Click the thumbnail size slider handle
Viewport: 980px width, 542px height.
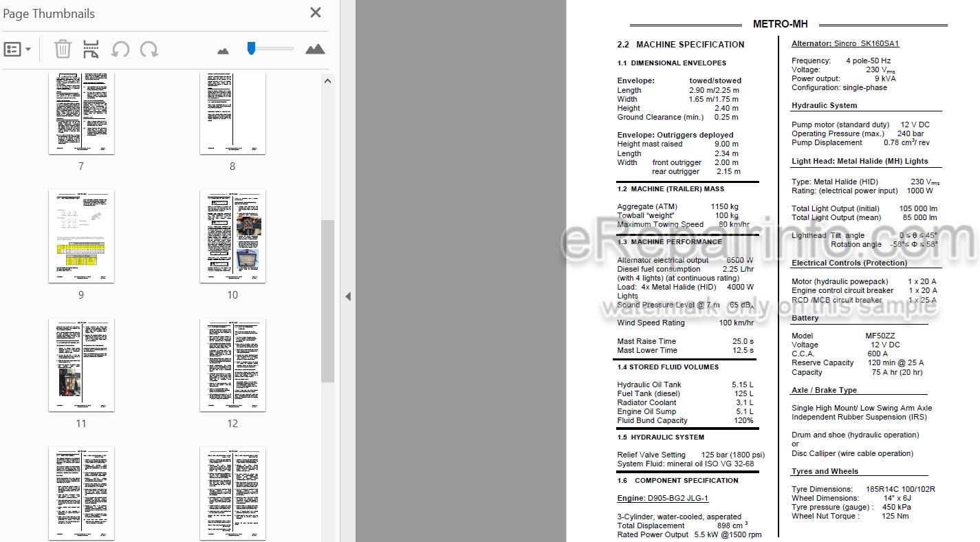point(251,48)
